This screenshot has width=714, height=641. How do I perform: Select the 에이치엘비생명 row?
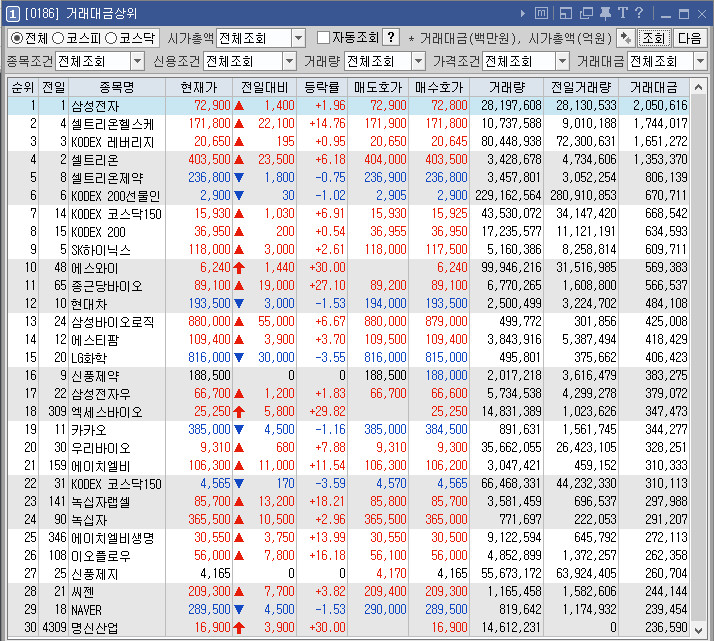pyautogui.click(x=348, y=538)
